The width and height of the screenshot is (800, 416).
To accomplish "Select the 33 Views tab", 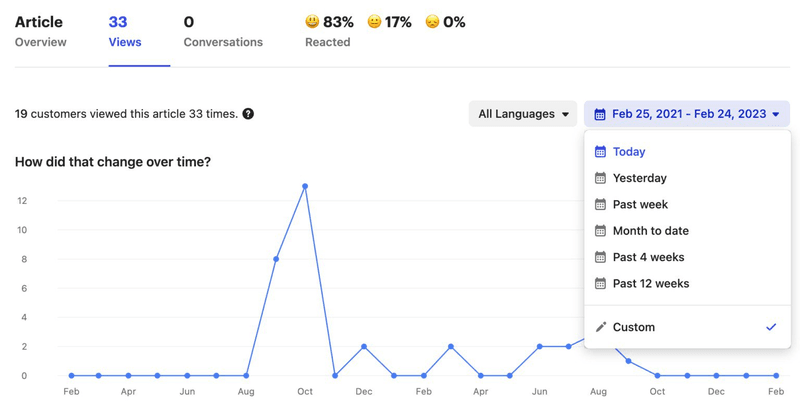I will coord(125,32).
